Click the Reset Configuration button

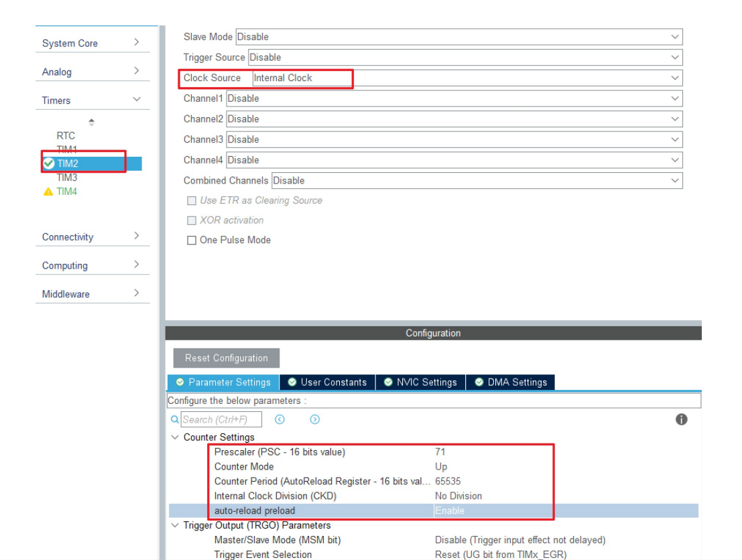226,358
